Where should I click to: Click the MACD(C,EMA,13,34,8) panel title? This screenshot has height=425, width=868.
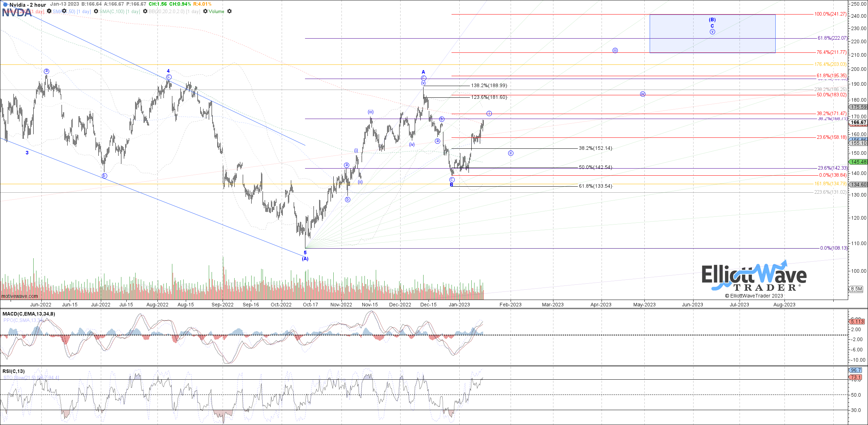[x=29, y=314]
